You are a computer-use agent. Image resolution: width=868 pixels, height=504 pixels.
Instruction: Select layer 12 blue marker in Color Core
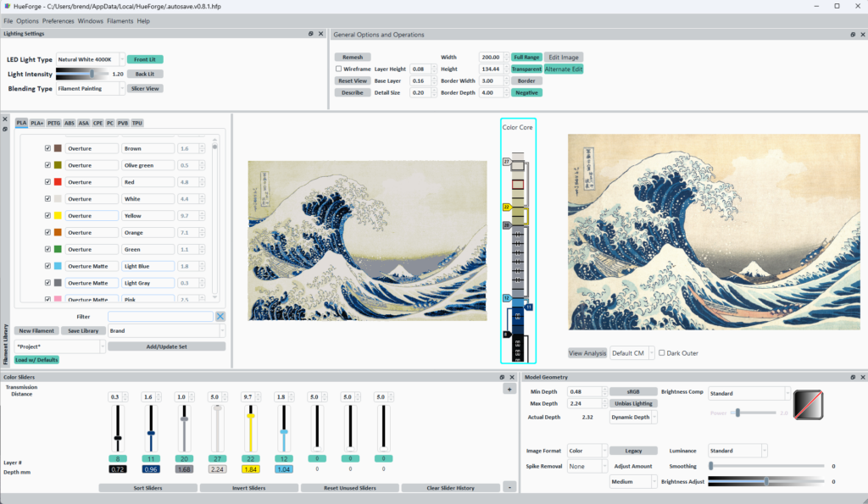507,298
